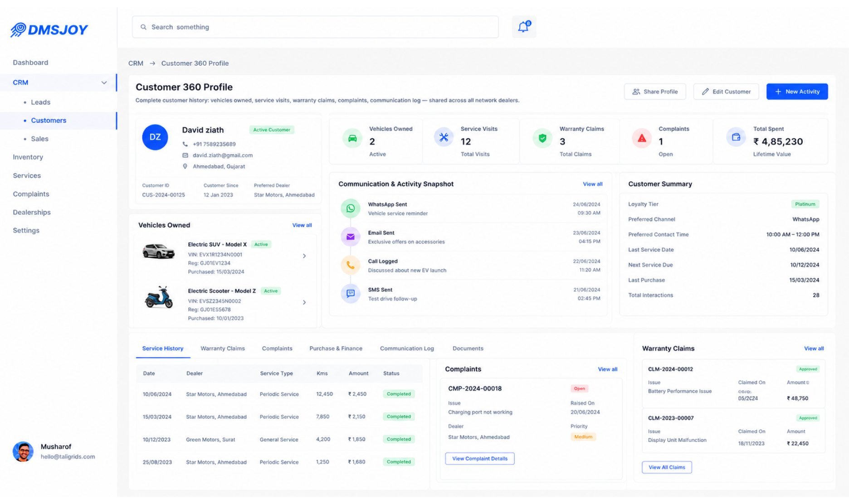Click the Total Spent wallet icon

[x=736, y=137]
